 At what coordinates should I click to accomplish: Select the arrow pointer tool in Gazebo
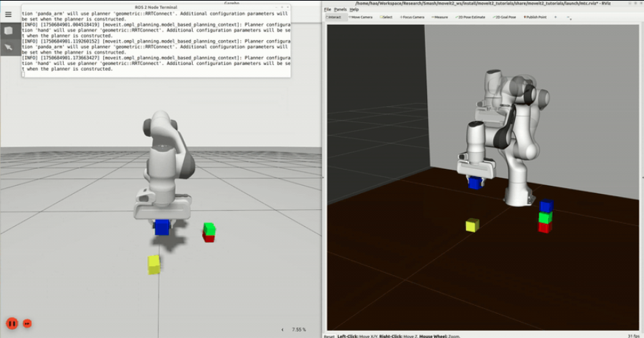tap(9, 47)
